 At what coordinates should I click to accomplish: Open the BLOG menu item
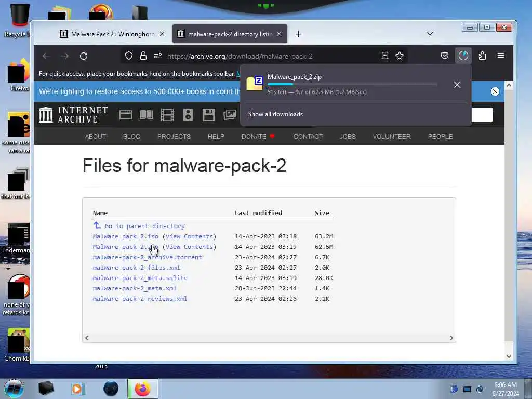click(131, 137)
